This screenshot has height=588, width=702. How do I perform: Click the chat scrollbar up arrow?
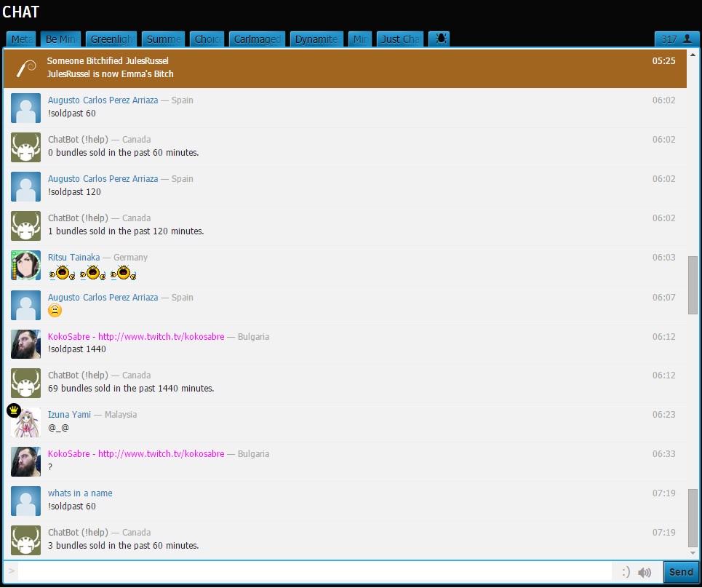pos(693,55)
